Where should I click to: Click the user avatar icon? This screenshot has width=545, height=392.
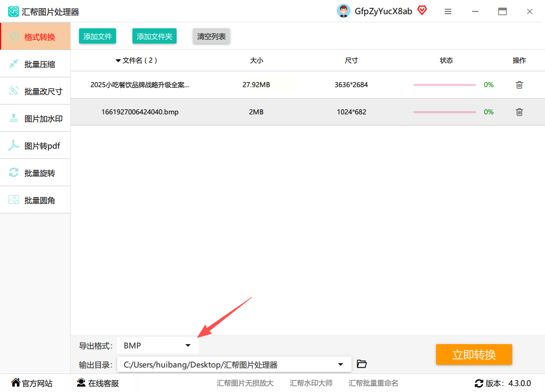coord(343,11)
